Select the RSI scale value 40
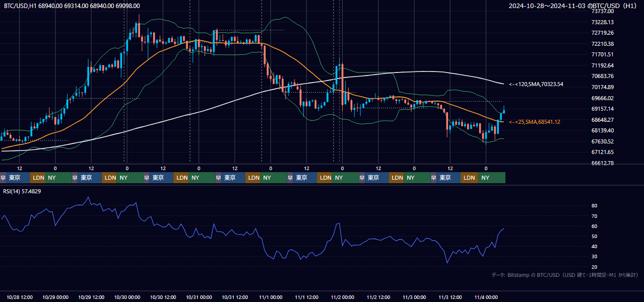The height and width of the screenshot is (302, 644). pos(595,246)
